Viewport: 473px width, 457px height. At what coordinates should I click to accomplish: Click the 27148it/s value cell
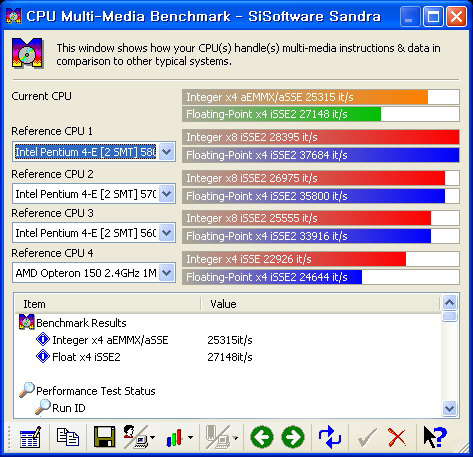(230, 357)
